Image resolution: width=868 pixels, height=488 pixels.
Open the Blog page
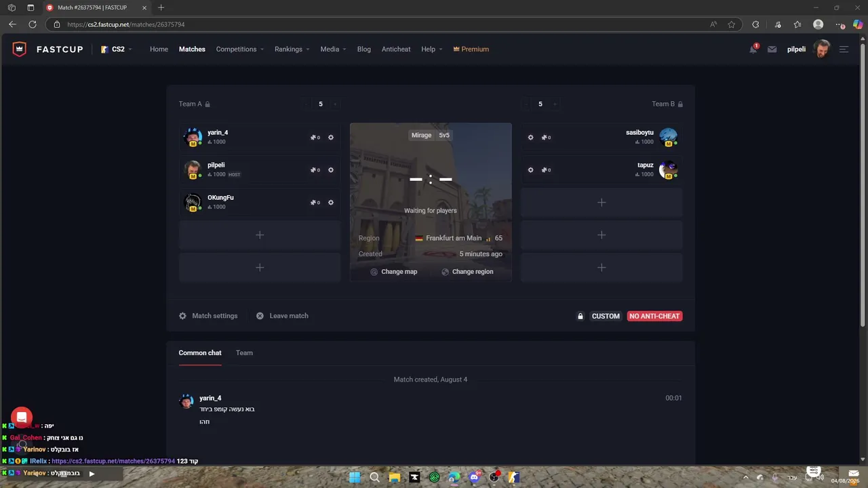(364, 49)
